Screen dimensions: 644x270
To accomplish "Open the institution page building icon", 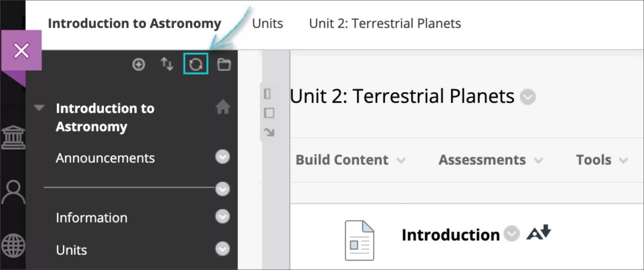I will pos(13,138).
